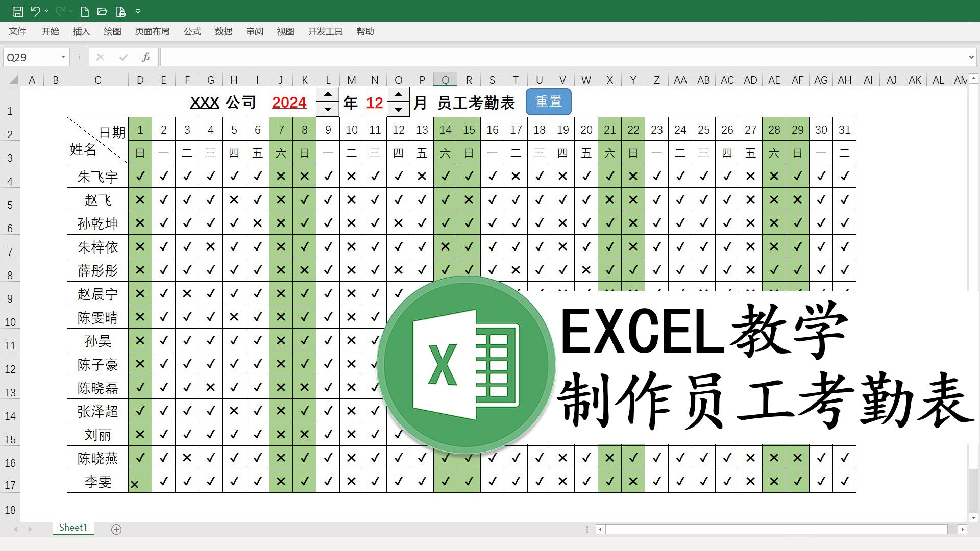This screenshot has width=980, height=551.
Task: Open the Undo history dropdown arrow
Action: (x=46, y=11)
